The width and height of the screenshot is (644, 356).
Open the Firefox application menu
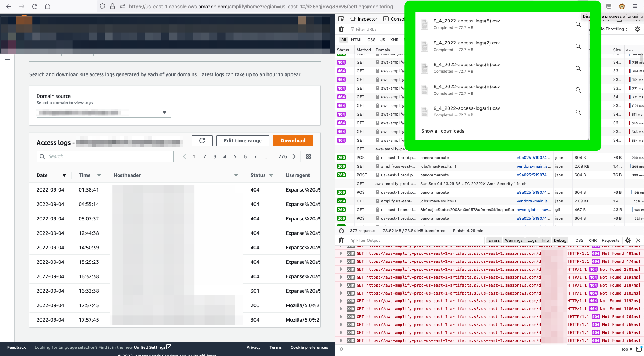point(635,6)
